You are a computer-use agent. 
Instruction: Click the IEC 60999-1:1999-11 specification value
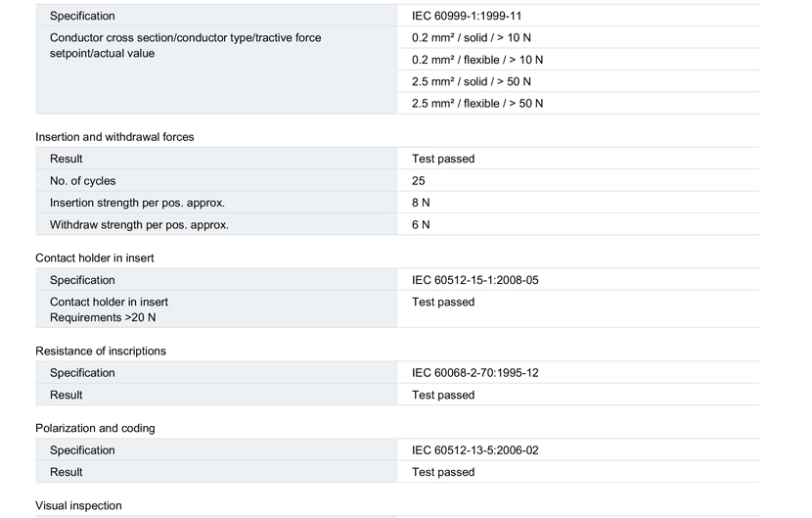click(x=467, y=16)
